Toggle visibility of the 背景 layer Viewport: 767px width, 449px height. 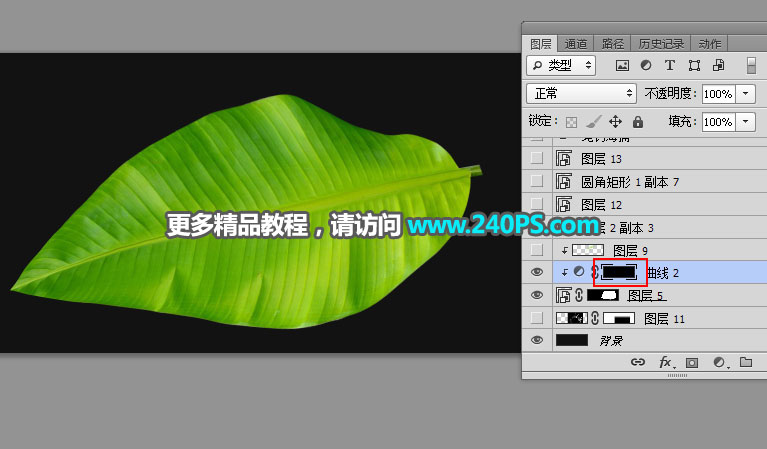537,340
